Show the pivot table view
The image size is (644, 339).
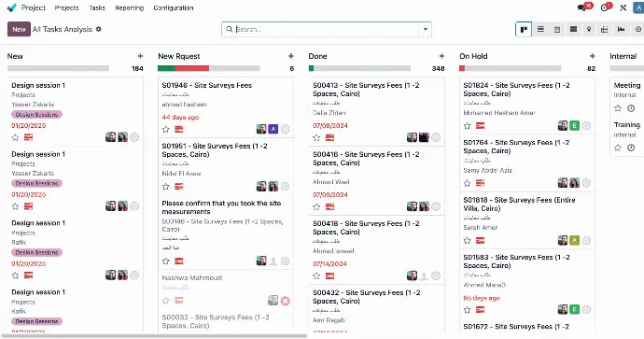coord(604,29)
